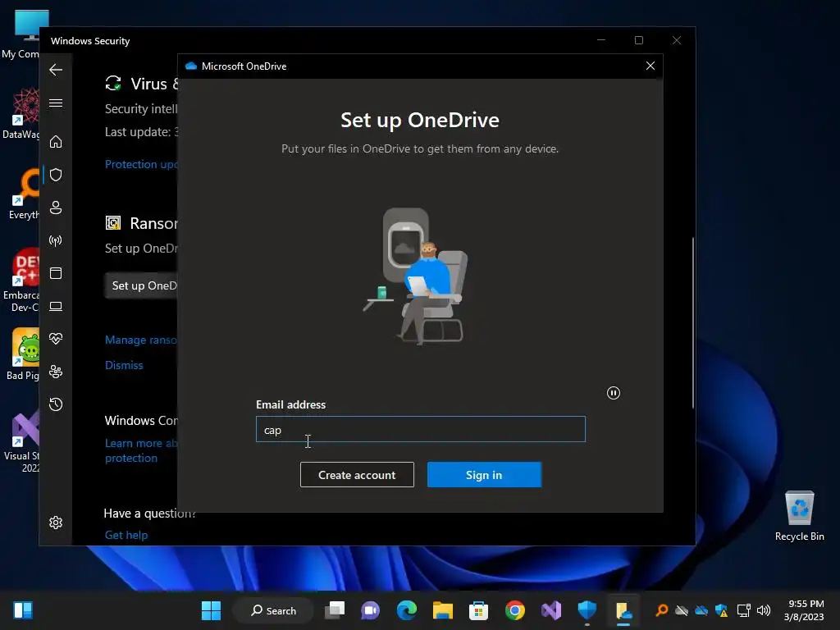This screenshot has height=630, width=840.
Task: Open the hamburger menu in Windows Security
Action: pyautogui.click(x=56, y=103)
